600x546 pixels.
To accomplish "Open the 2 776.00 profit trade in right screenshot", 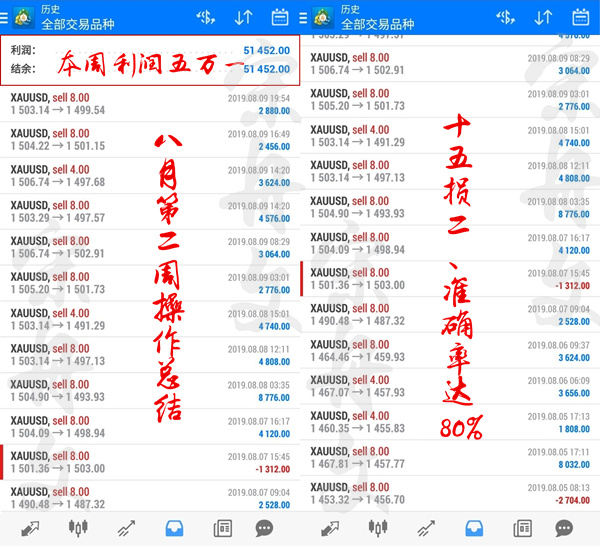I will 450,99.
